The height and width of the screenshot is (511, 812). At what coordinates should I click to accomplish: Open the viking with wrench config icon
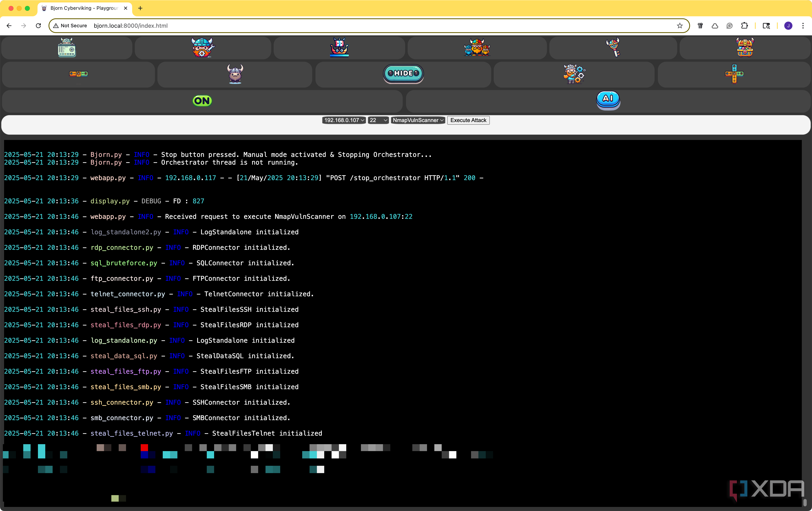click(203, 47)
